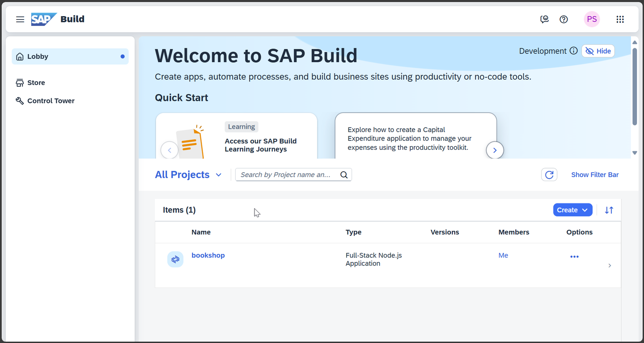Click the Items (1) table title
This screenshot has height=343, width=644.
click(179, 210)
